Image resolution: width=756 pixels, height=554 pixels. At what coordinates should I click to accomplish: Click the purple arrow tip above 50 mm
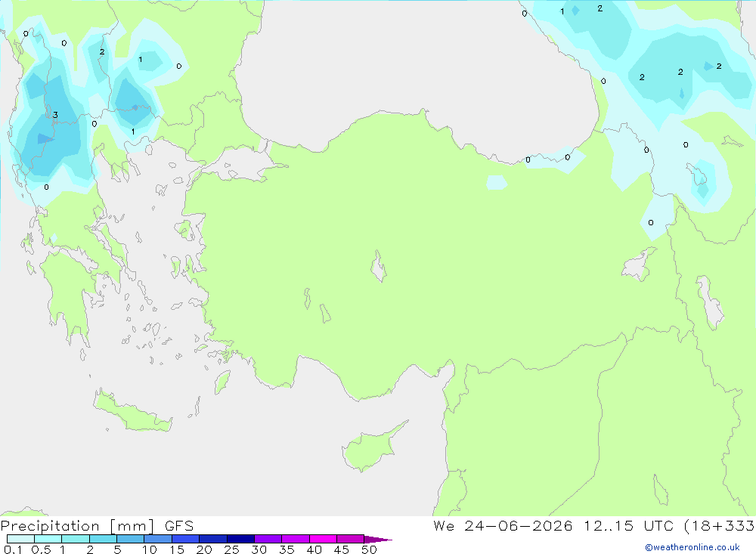coord(378,540)
